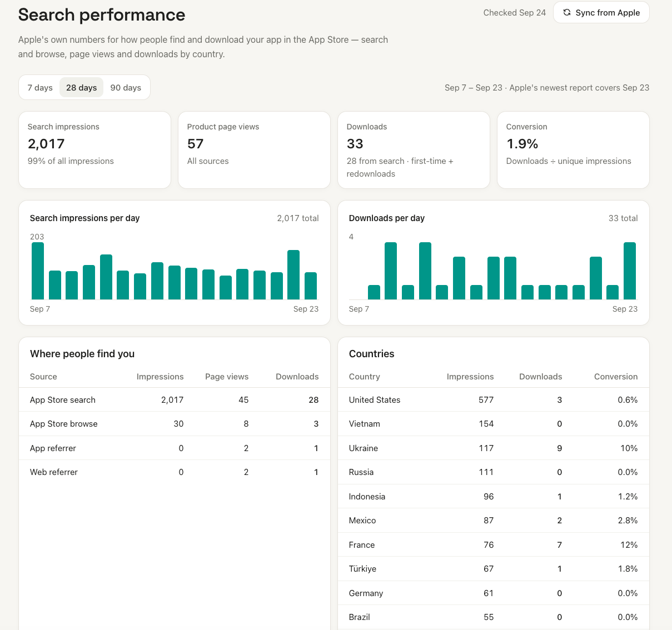Select the Türkiye country row

[494, 568]
